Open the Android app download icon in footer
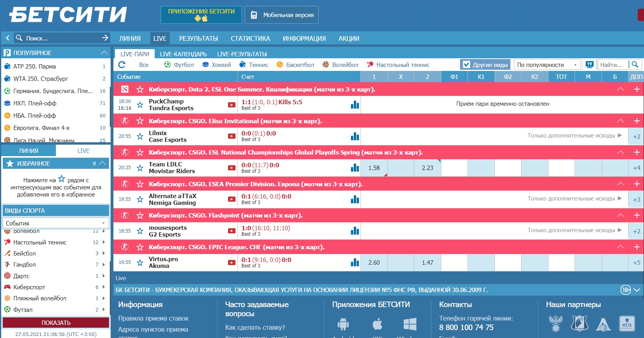644x338 pixels. click(343, 324)
